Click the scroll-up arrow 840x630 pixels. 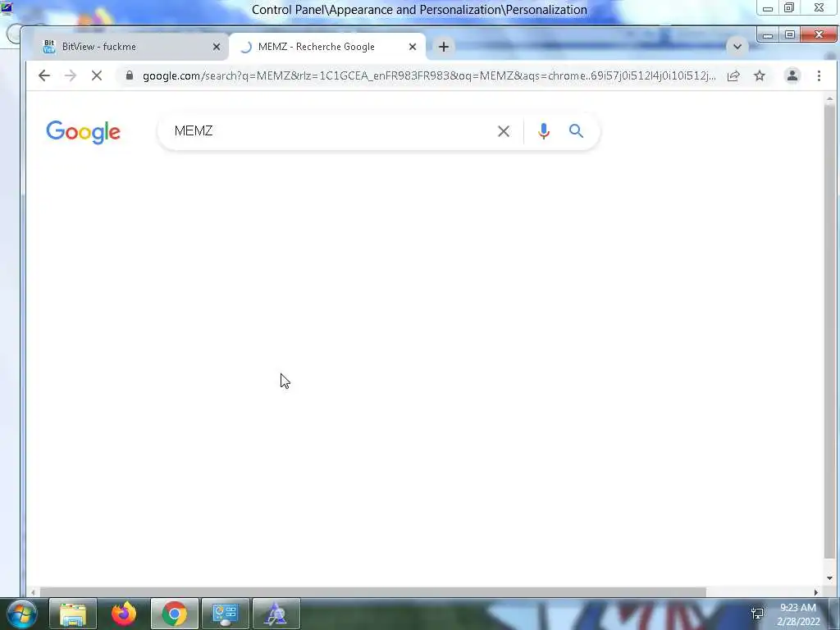[829, 99]
